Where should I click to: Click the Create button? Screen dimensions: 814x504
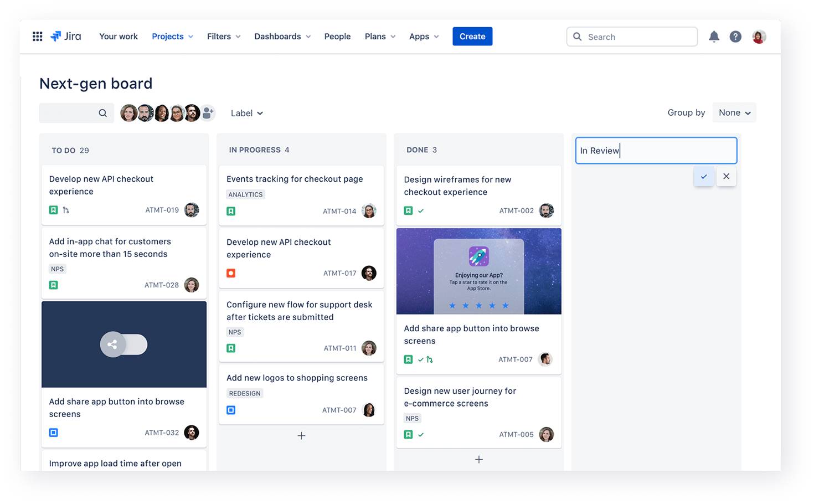coord(472,36)
